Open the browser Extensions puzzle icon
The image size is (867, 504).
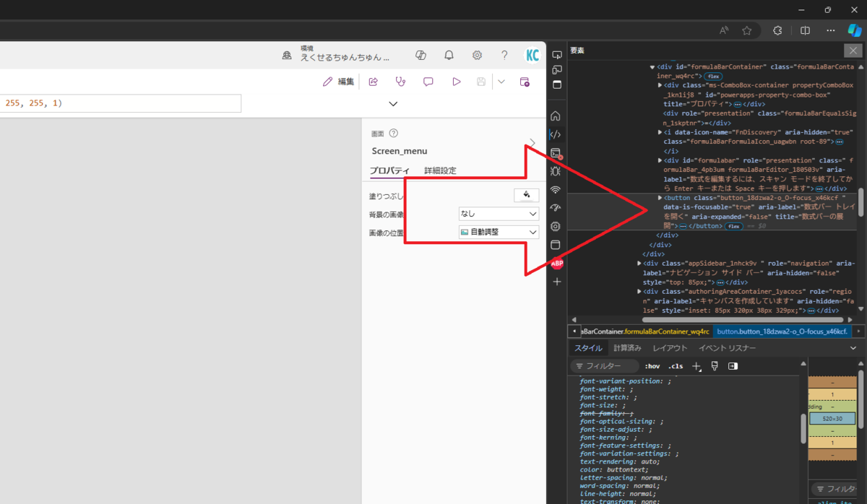(778, 30)
